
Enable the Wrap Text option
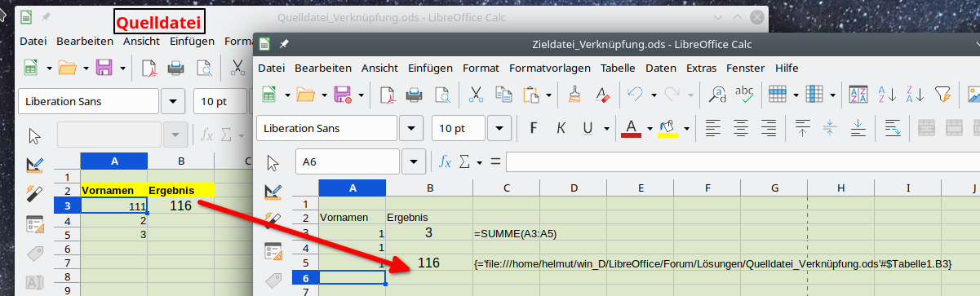[x=893, y=128]
